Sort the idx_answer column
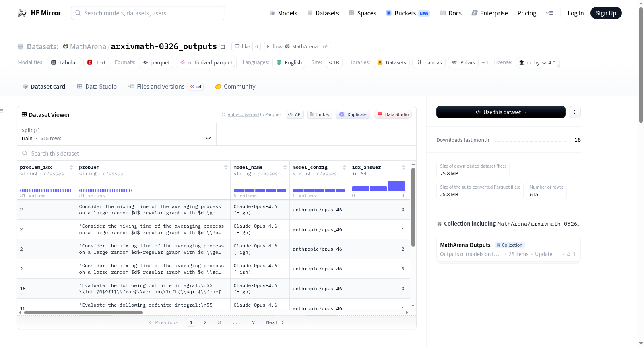644x347 pixels. (x=403, y=167)
